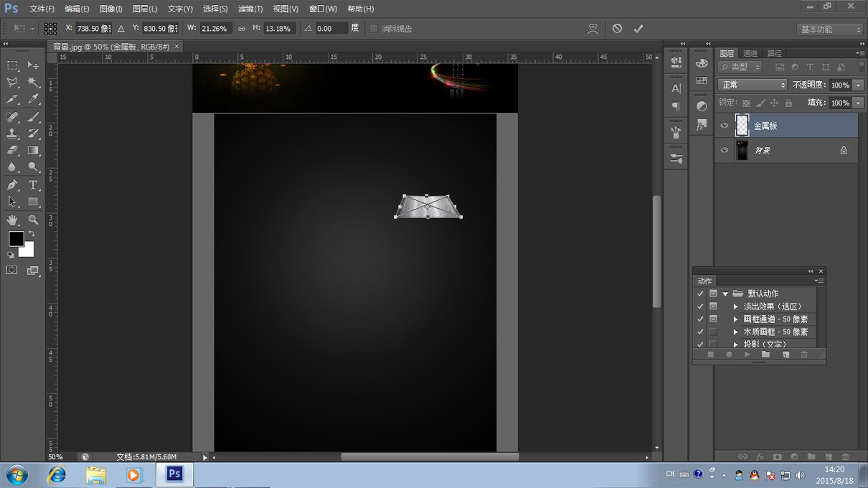Hide the 背景 layer
Image resolution: width=868 pixels, height=488 pixels.
725,150
